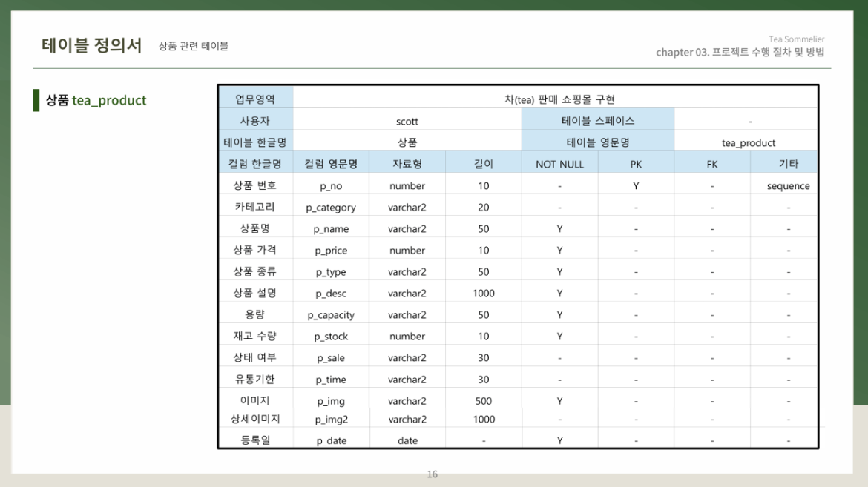The width and height of the screenshot is (868, 487).
Task: Click the 상품 종류 cell
Action: 255,271
